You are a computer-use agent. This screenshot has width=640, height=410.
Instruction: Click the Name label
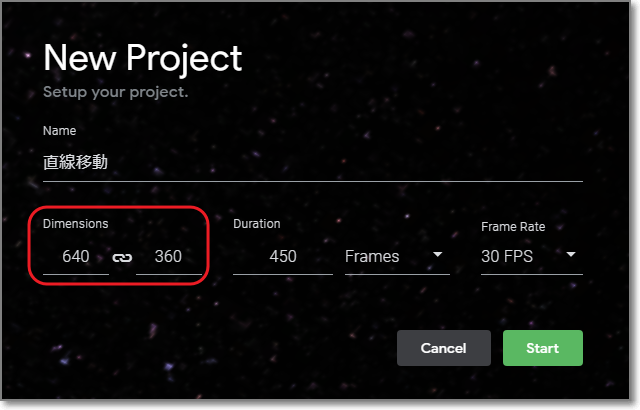[59, 131]
